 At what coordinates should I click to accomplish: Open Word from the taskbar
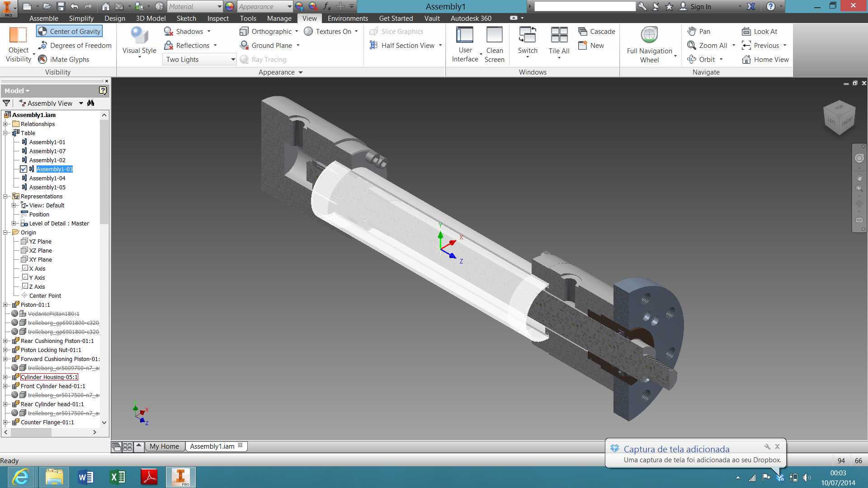coord(86,477)
